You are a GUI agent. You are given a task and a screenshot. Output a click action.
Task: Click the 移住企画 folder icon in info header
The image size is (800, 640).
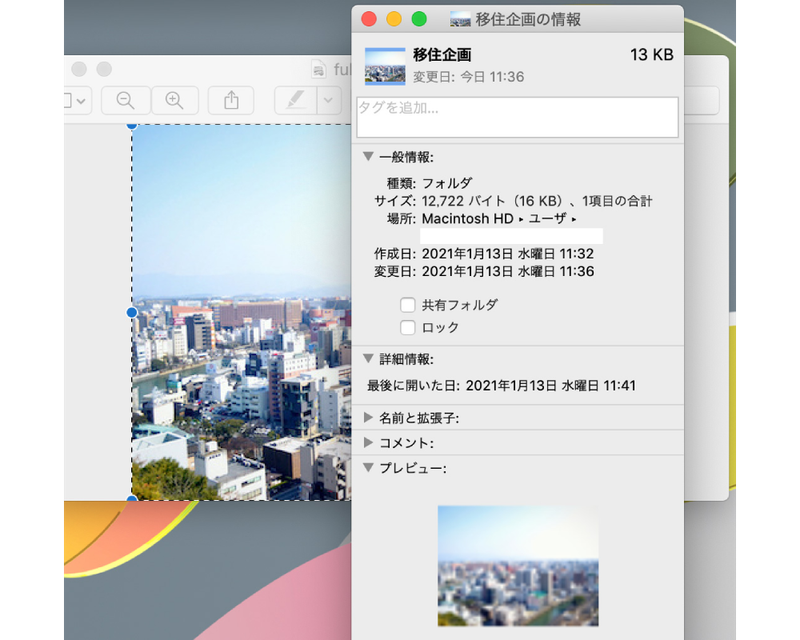point(385,66)
